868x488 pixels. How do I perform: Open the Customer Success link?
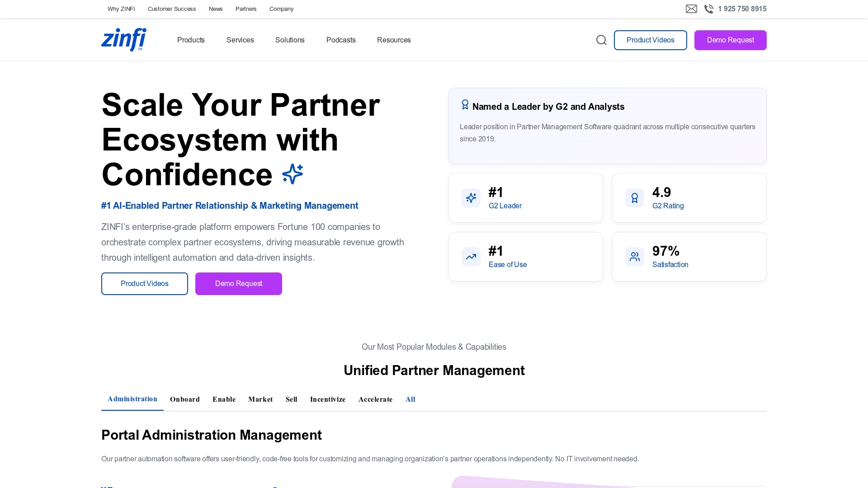(x=172, y=9)
